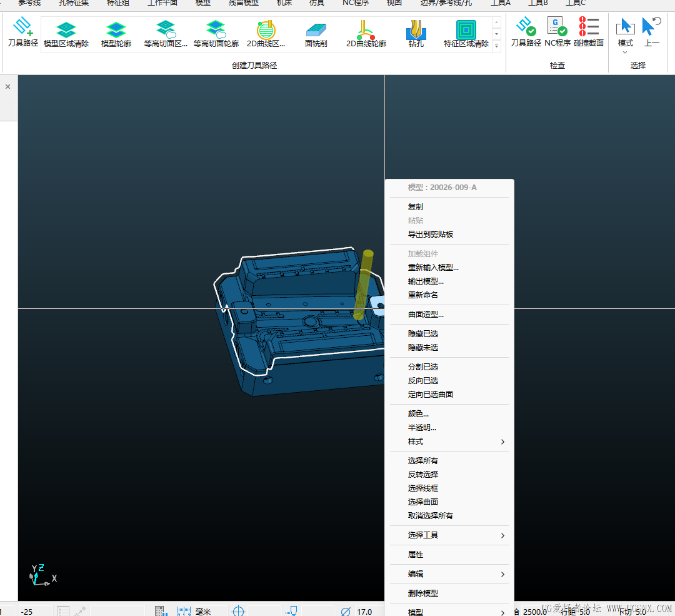Click 选择所有 in the context menu
The image size is (675, 616).
(x=423, y=461)
